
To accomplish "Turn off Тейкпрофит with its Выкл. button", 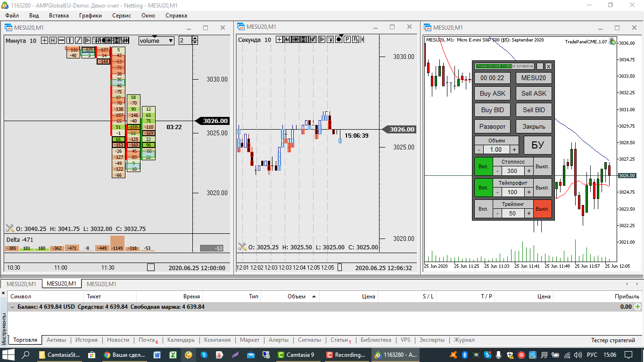I will coord(543,188).
